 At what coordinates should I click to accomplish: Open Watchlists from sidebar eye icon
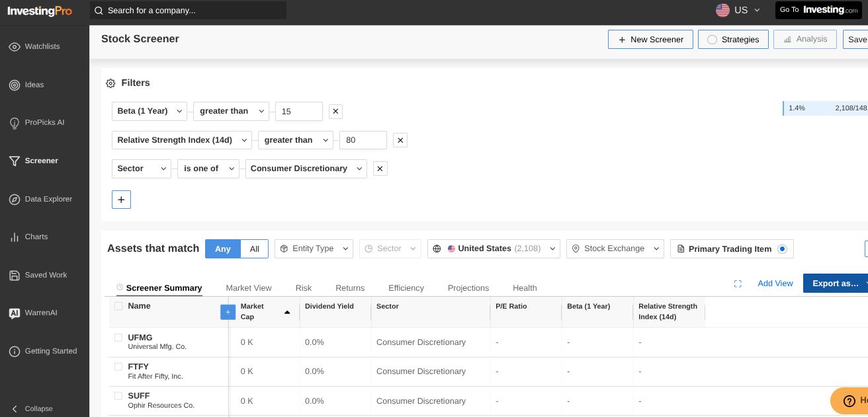click(14, 47)
